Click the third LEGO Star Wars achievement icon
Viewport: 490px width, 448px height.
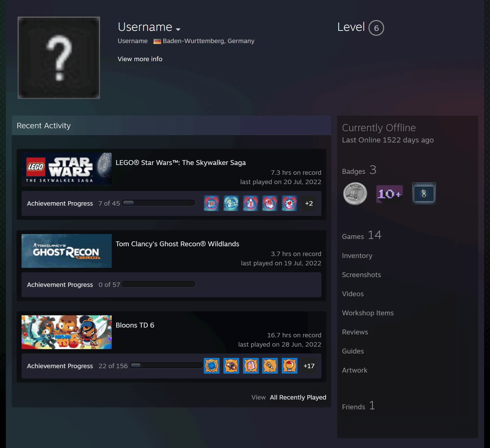click(x=251, y=203)
